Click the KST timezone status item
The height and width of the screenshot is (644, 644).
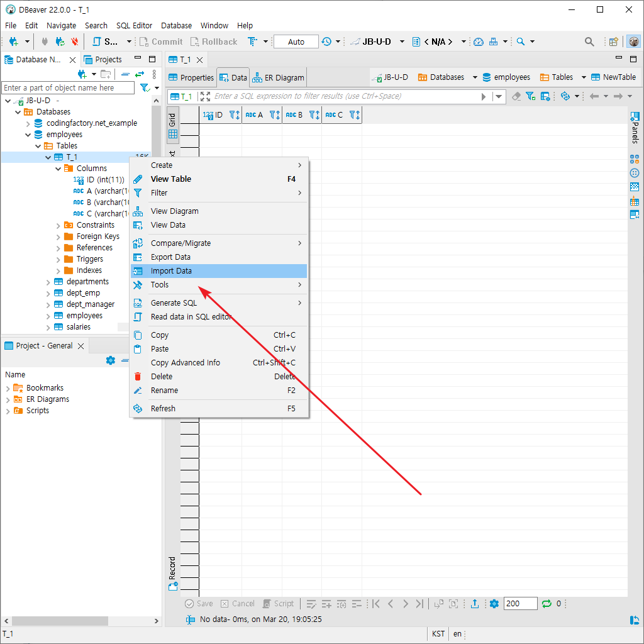point(438,634)
